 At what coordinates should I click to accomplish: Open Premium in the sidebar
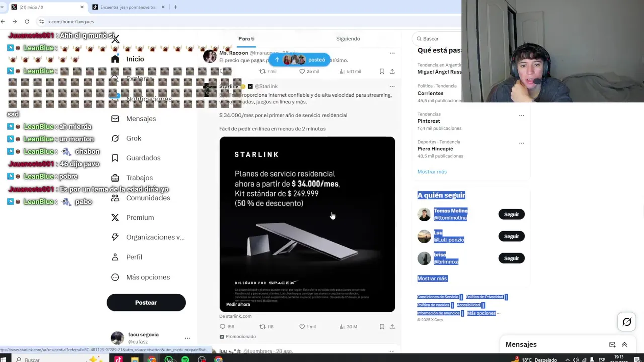coord(132,218)
